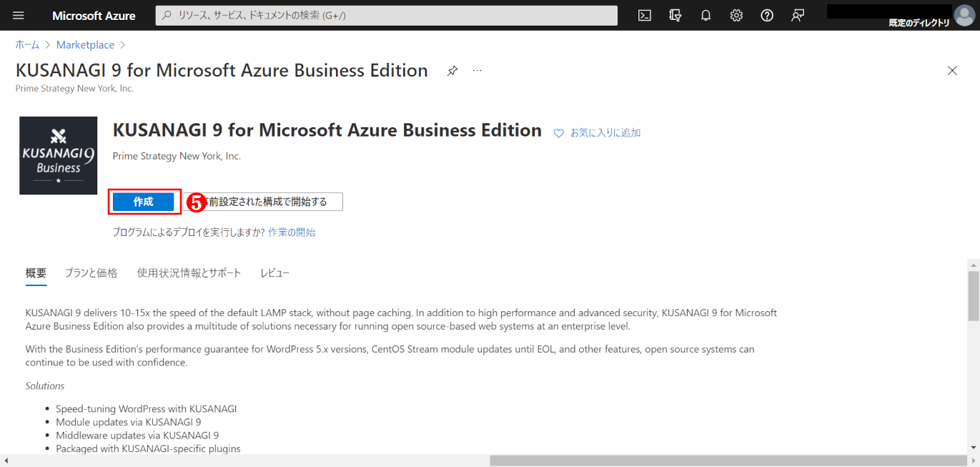Click the vertical scrollbar thumb
This screenshot has width=980, height=467.
click(x=974, y=296)
